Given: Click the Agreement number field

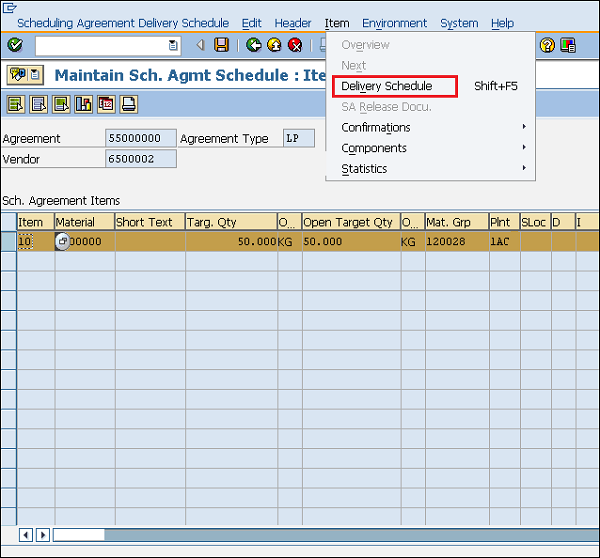Looking at the screenshot, I should pyautogui.click(x=140, y=139).
